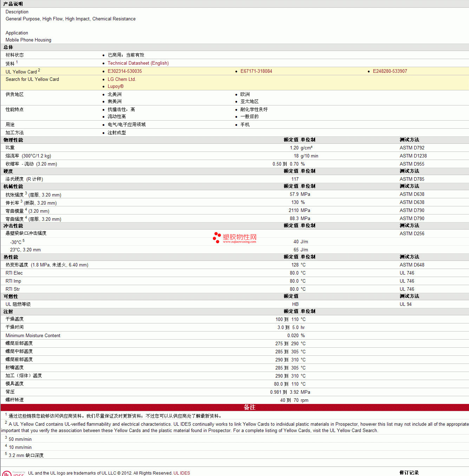Screen dimensions: 469x476
Task: Click the 耐化学性良好 feature entry
Action: coord(254,110)
